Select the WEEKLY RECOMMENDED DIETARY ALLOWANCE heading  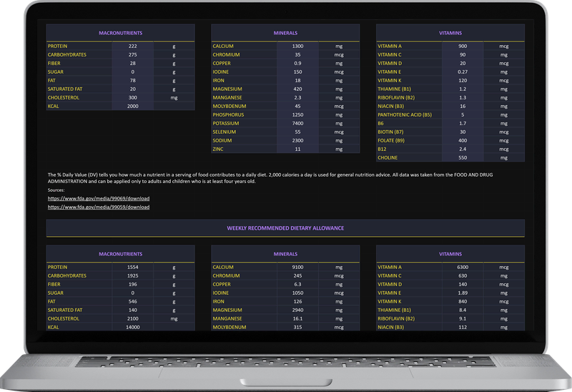click(x=285, y=228)
